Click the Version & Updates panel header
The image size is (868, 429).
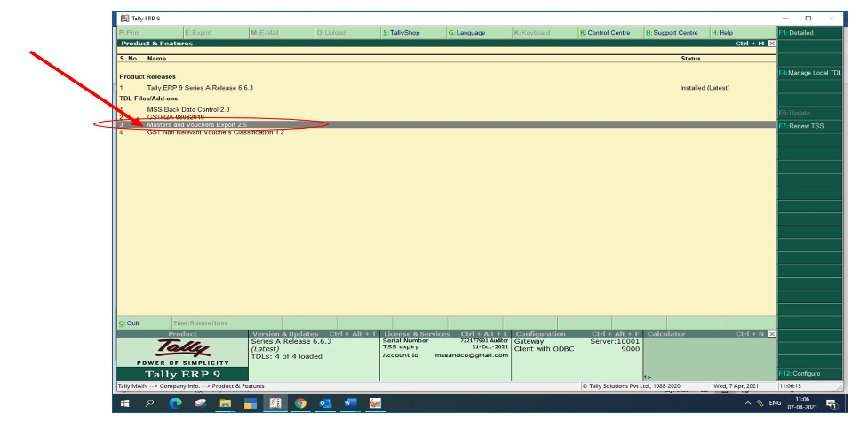pos(314,334)
